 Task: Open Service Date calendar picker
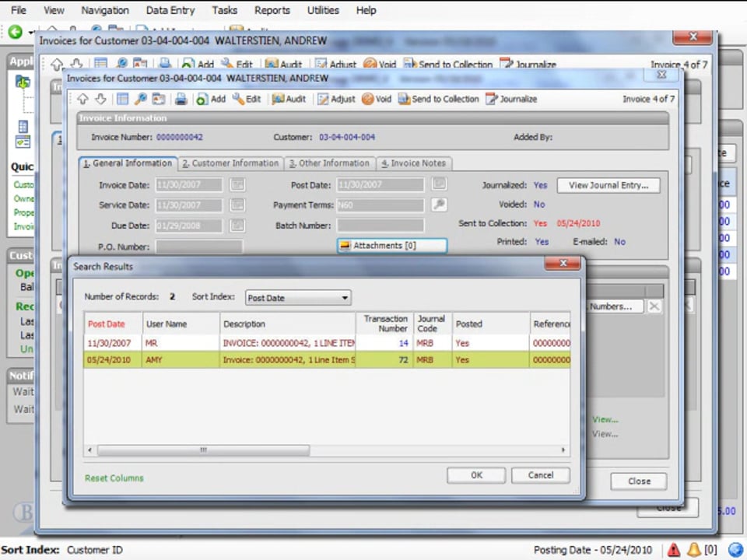pos(237,205)
